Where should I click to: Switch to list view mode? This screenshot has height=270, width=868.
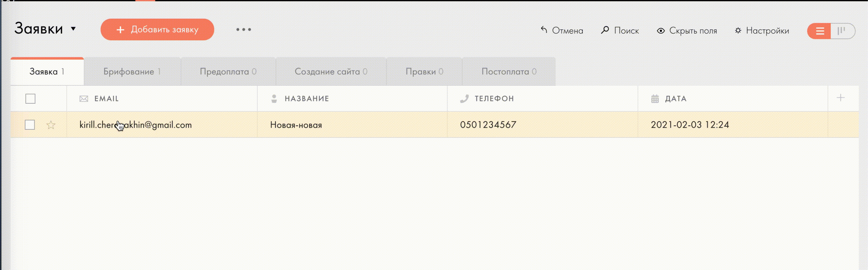pyautogui.click(x=820, y=31)
